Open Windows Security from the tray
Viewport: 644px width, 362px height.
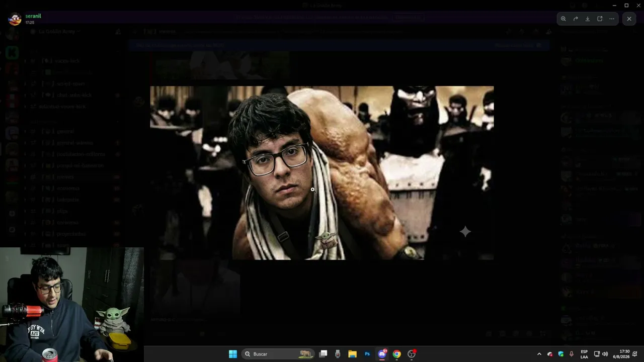click(561, 354)
